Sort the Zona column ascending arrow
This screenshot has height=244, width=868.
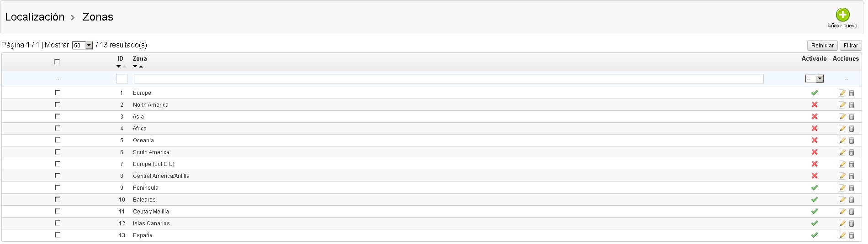click(x=141, y=67)
